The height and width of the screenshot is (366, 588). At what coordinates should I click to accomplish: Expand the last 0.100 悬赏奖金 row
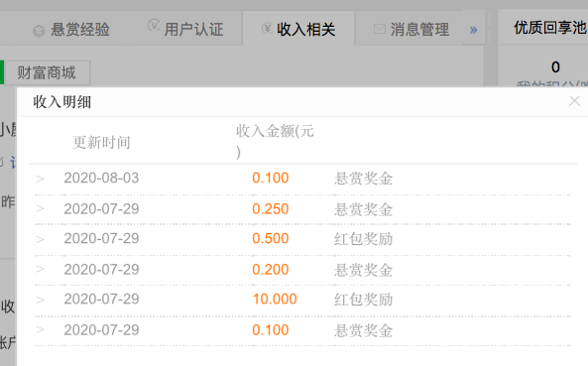[x=40, y=329]
